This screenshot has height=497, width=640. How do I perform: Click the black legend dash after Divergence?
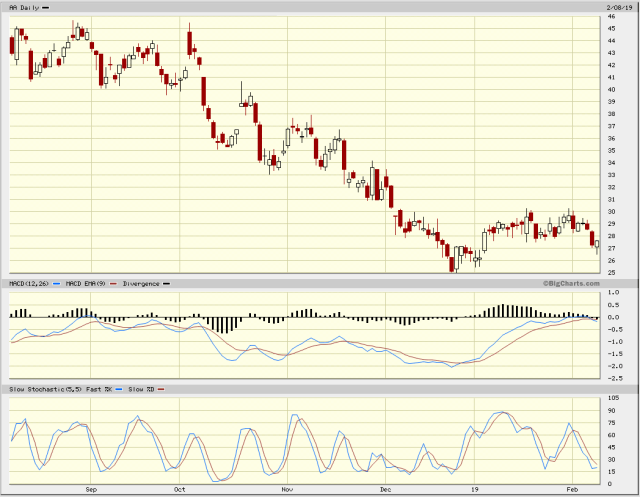point(167,284)
